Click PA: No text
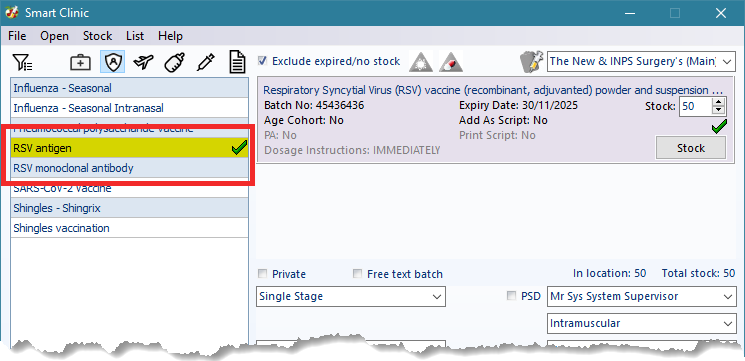 [x=280, y=135]
